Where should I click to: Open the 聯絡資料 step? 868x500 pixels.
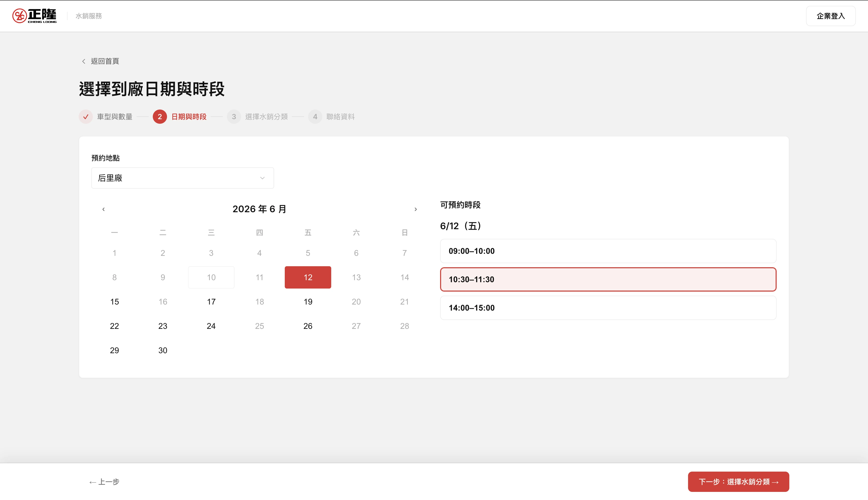point(340,117)
